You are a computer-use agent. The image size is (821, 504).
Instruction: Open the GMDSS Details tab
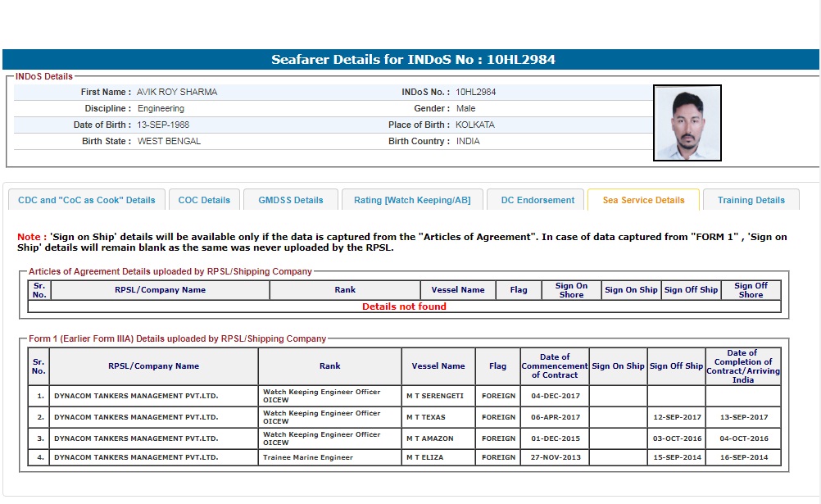[291, 200]
